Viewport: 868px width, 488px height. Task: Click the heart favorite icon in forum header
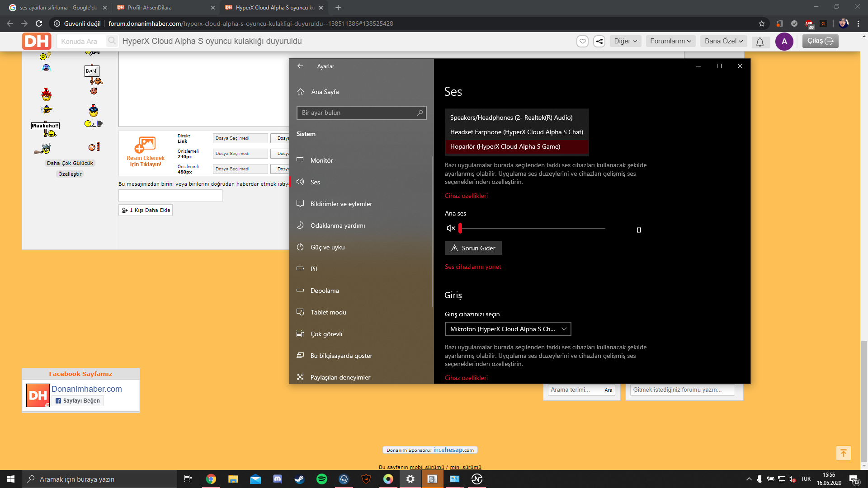[x=583, y=41]
